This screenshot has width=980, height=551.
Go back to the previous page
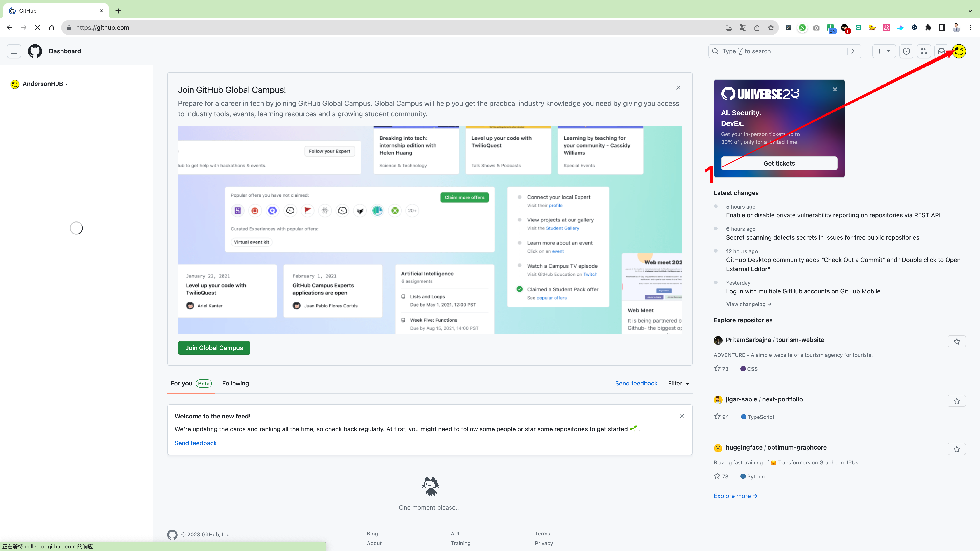point(9,27)
